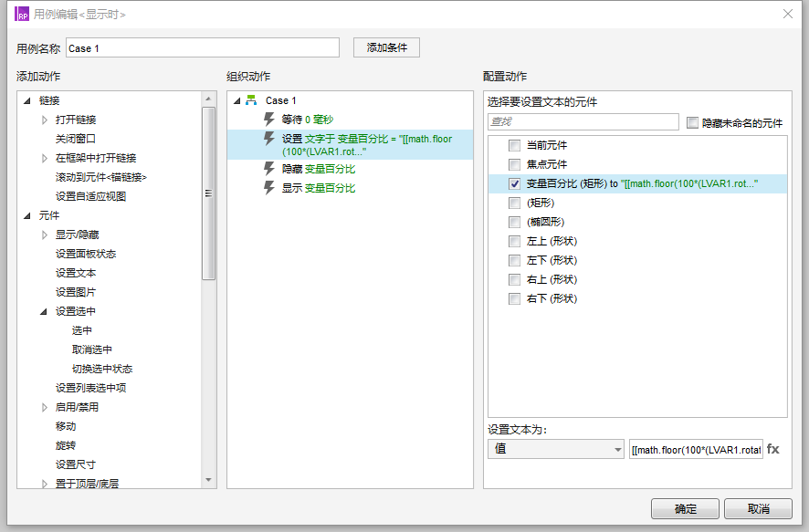Screen dimensions: 809x532
Task: Select the 设置尺寸 action
Action: click(x=75, y=464)
